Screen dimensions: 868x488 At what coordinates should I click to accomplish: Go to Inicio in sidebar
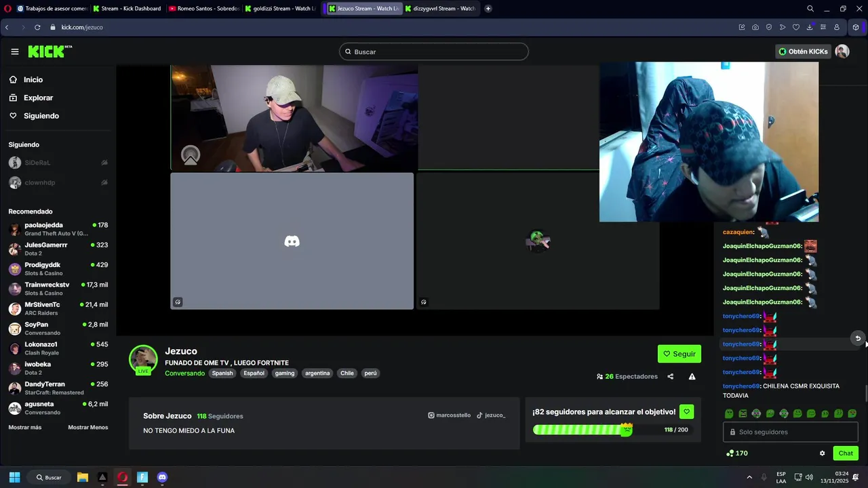(x=33, y=80)
